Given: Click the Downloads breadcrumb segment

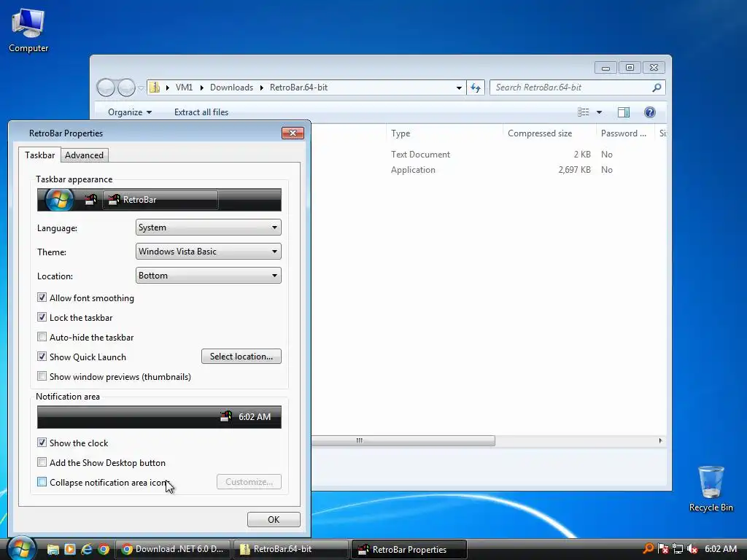Looking at the screenshot, I should click(231, 87).
